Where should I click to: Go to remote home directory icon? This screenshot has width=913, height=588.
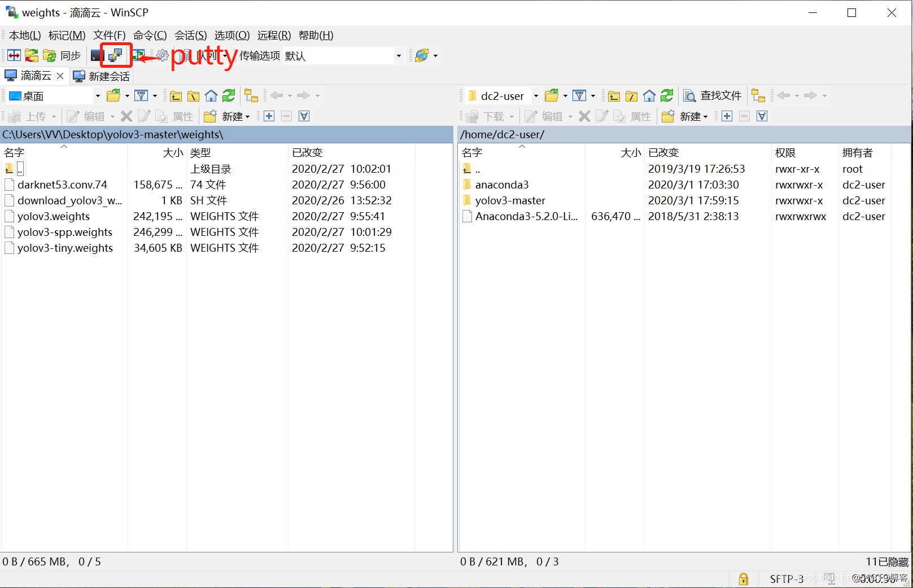coord(649,95)
